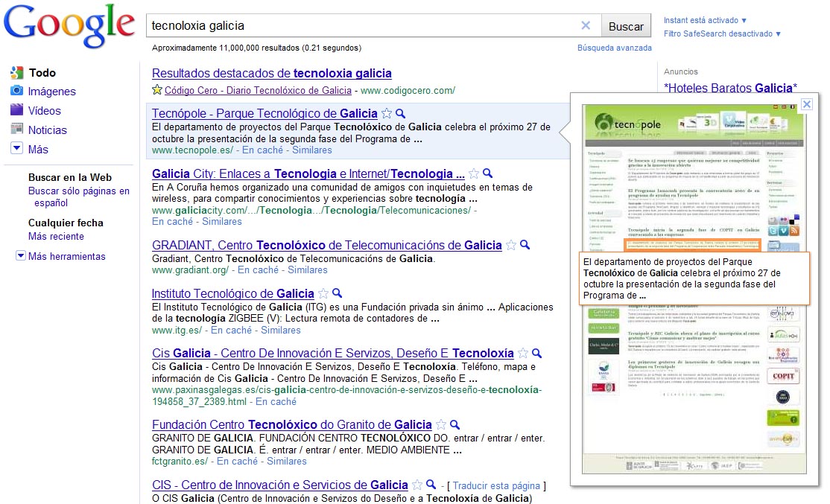Open Cis Galicia Centro De Innovación E Servizos title

click(x=333, y=354)
